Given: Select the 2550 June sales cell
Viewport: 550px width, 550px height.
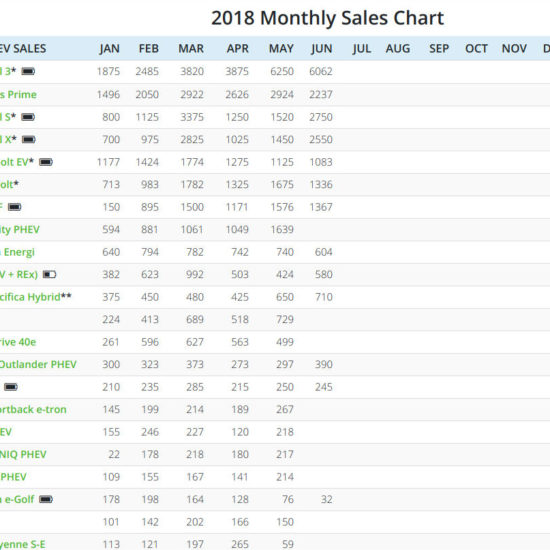Looking at the screenshot, I should (x=321, y=140).
